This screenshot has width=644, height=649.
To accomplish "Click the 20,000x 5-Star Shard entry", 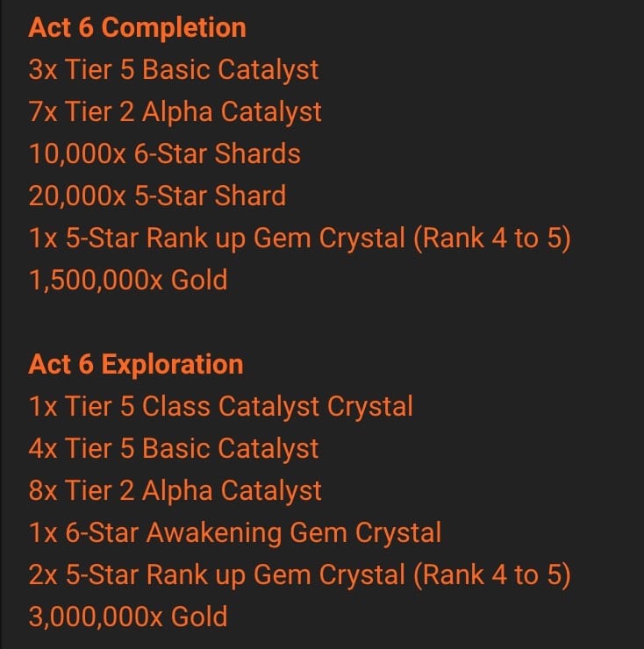I will pos(158,196).
